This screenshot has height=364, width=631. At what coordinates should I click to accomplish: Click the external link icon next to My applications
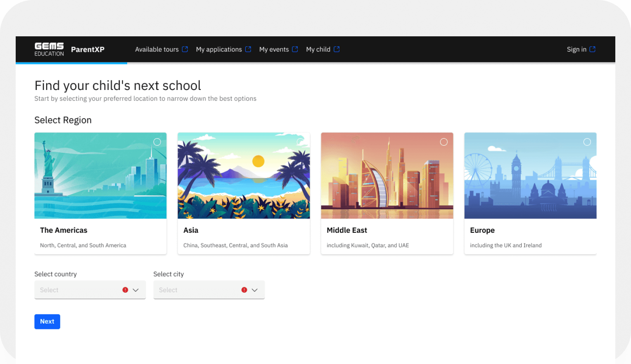tap(249, 49)
